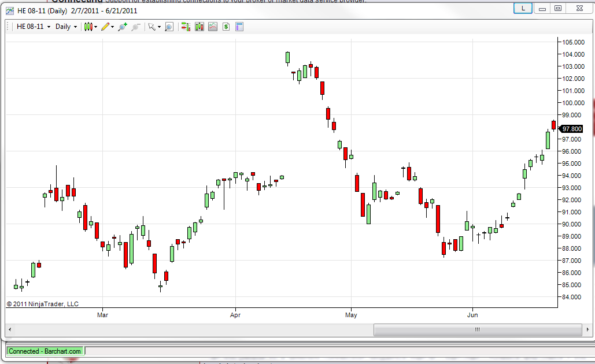Screen dimensions: 595x364
Task: Click the chart window title icon
Action: coord(10,11)
